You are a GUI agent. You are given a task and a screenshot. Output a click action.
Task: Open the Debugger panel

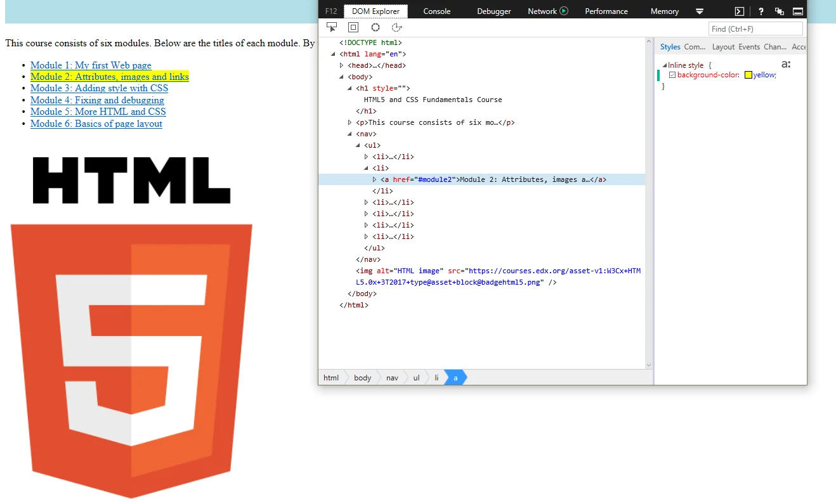click(493, 11)
